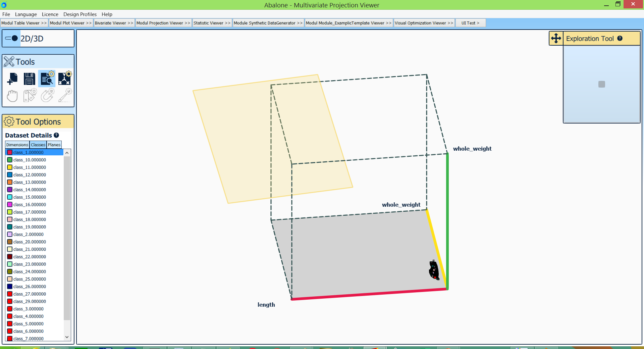
Task: Select the grab hand tool
Action: click(12, 96)
